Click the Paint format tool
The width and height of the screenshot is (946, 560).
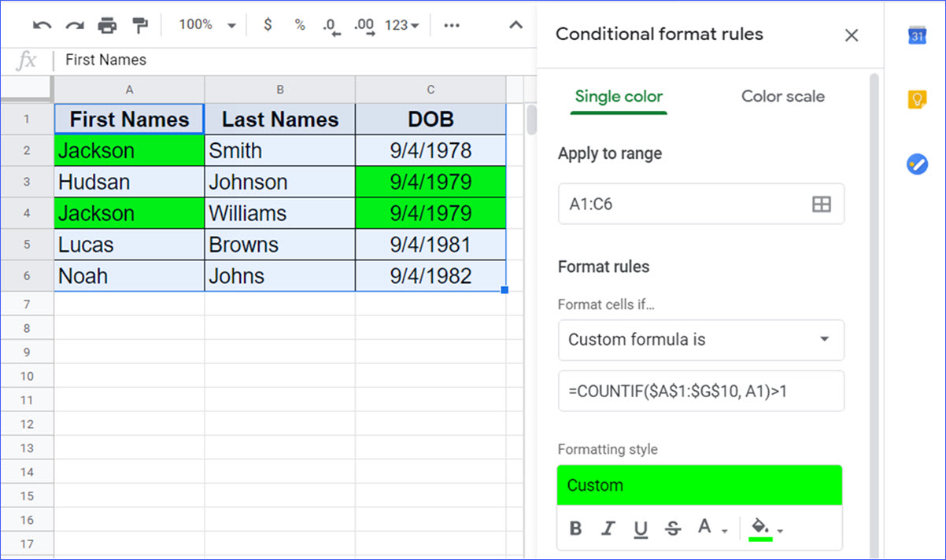click(x=140, y=24)
